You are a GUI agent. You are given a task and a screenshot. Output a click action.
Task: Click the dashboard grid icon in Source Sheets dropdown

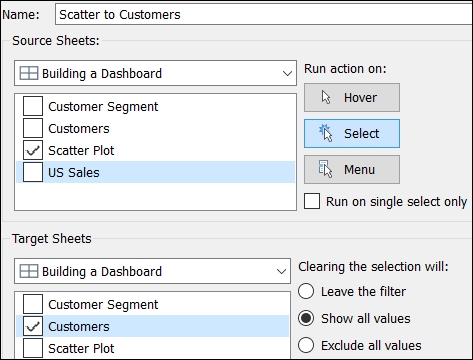click(x=29, y=73)
